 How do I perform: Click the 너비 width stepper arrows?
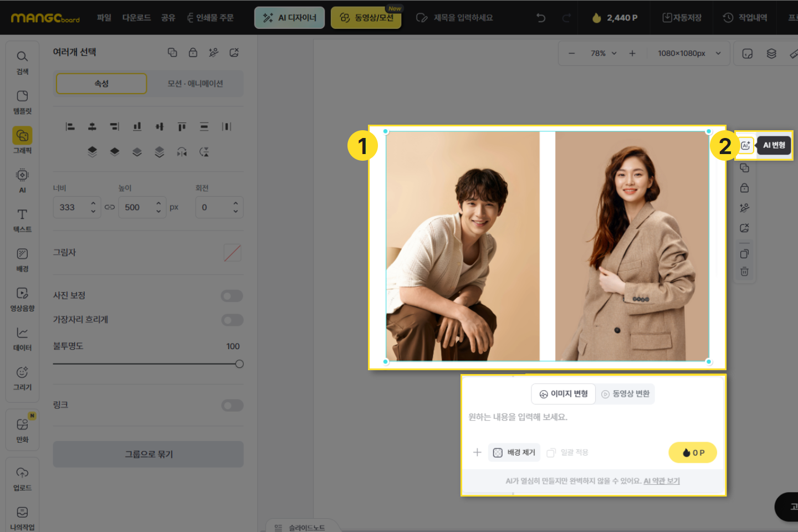point(93,207)
